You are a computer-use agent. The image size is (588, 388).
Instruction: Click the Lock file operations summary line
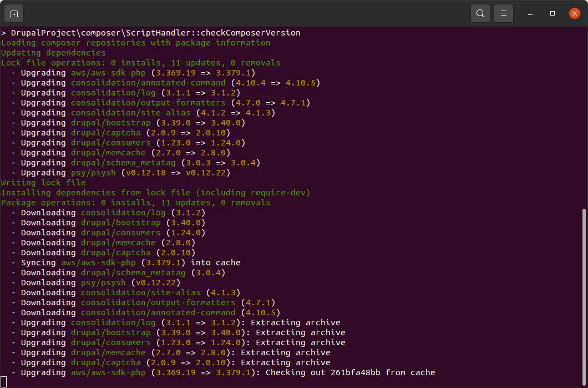tap(141, 63)
